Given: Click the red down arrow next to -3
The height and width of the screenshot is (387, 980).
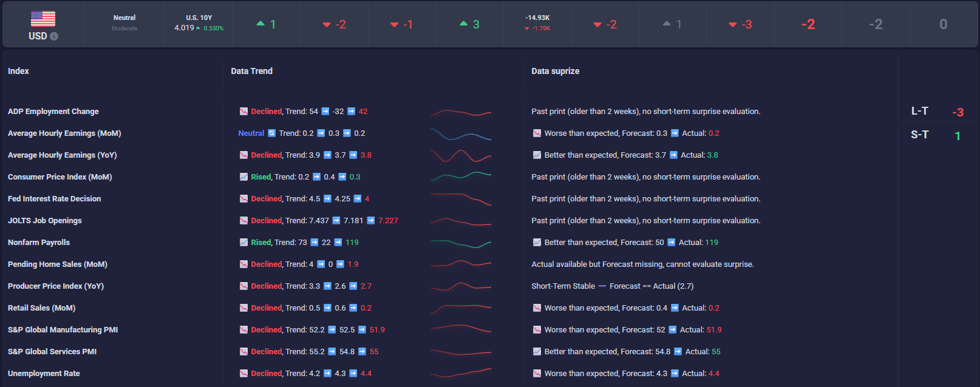Looking at the screenshot, I should [x=732, y=25].
